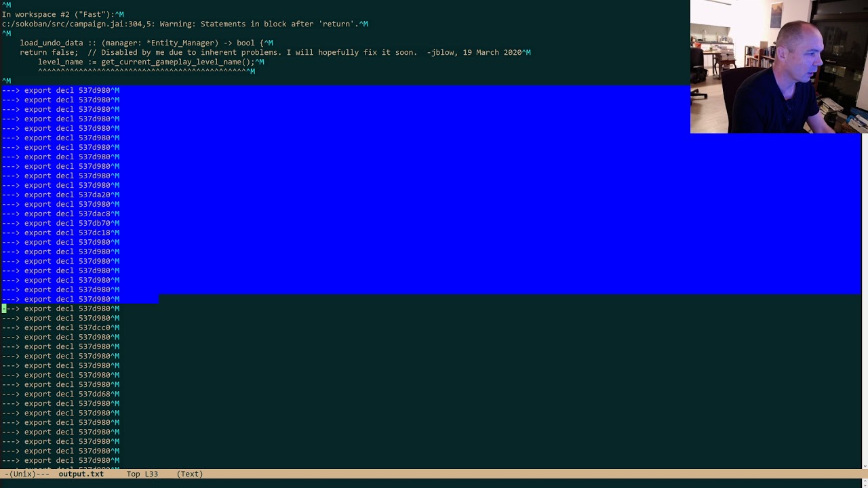Screen dimensions: 868x488
Task: Click the 'get_current_gameplay_level_name()' call text
Action: click(176, 62)
